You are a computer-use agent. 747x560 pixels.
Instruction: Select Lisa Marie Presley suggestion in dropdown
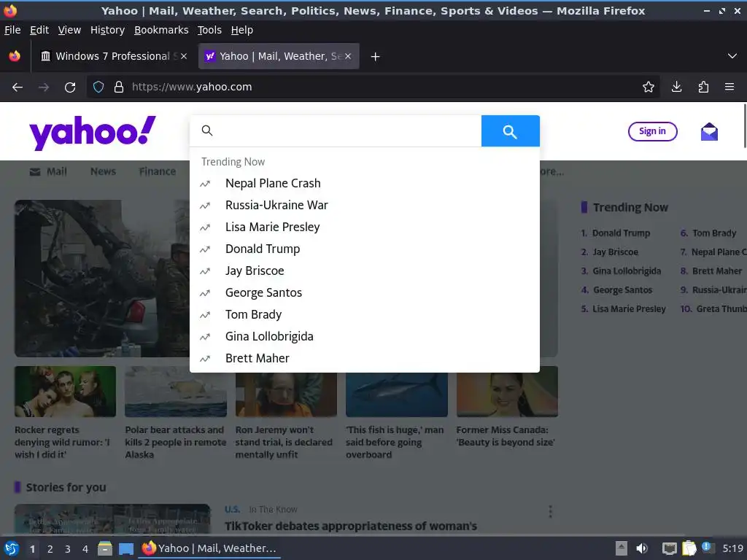tap(365, 227)
